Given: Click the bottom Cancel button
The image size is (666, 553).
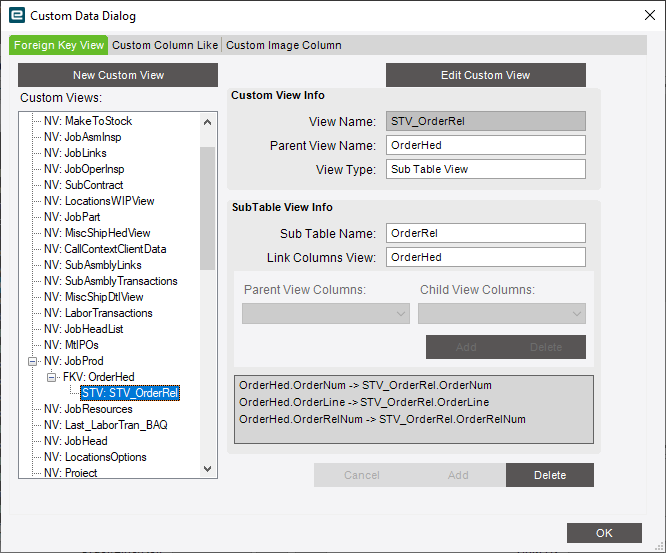Looking at the screenshot, I should pyautogui.click(x=362, y=475).
